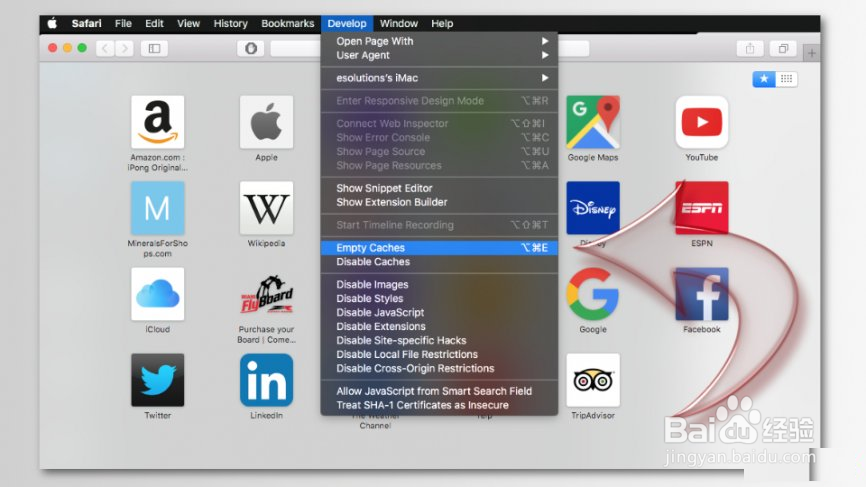Open the Disney favorite tile
The height and width of the screenshot is (487, 866).
593,208
